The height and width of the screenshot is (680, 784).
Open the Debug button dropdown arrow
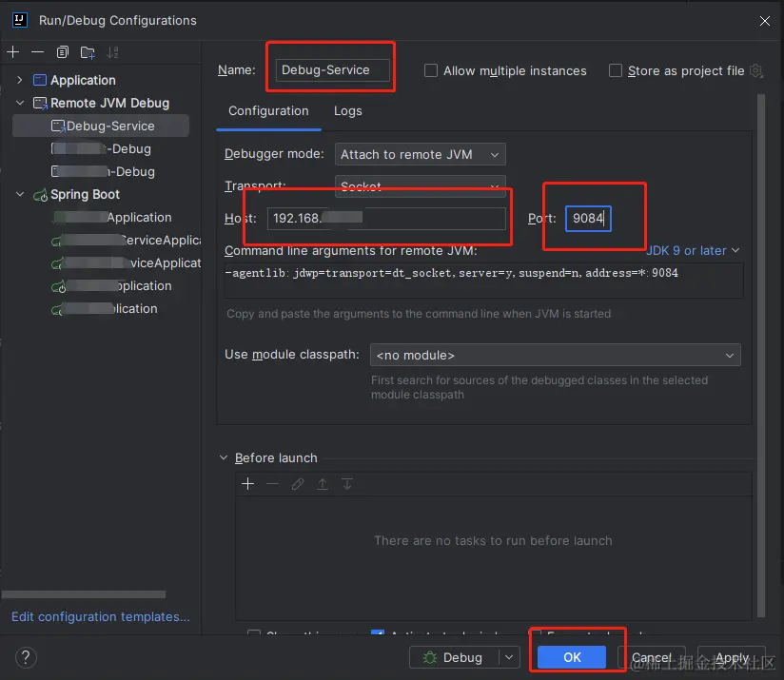point(509,657)
